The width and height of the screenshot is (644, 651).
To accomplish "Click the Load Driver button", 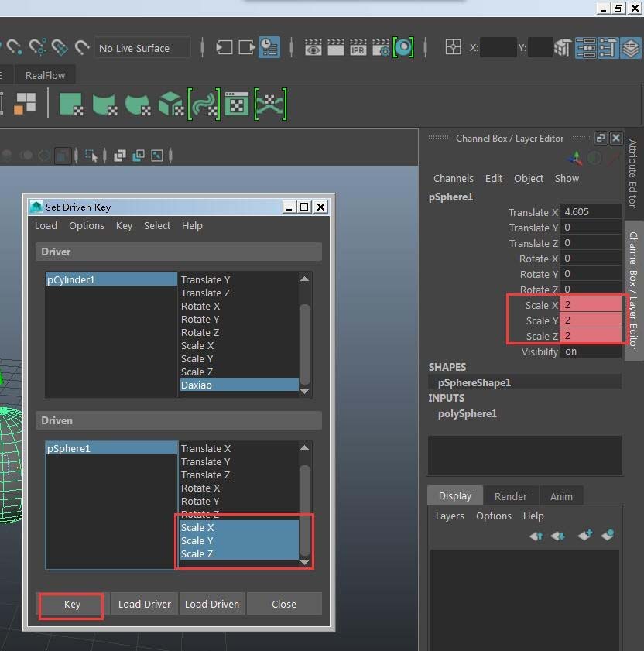I will (x=145, y=604).
